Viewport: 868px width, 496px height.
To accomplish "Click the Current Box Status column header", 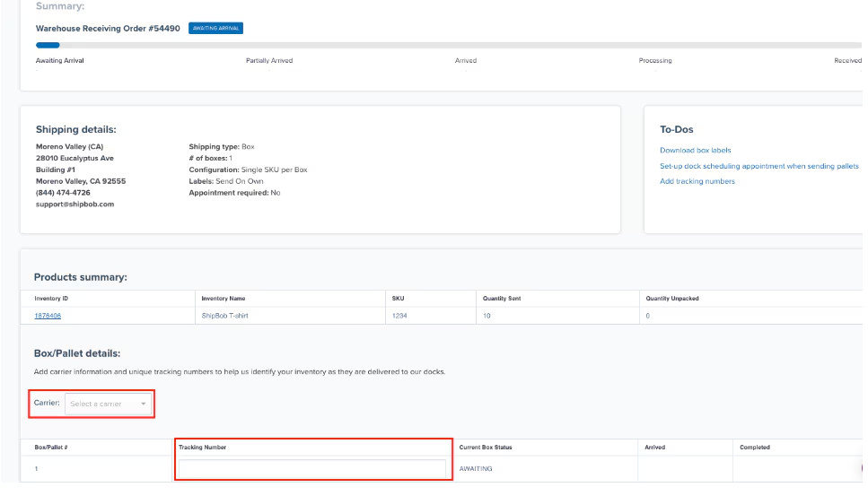I will pyautogui.click(x=486, y=448).
